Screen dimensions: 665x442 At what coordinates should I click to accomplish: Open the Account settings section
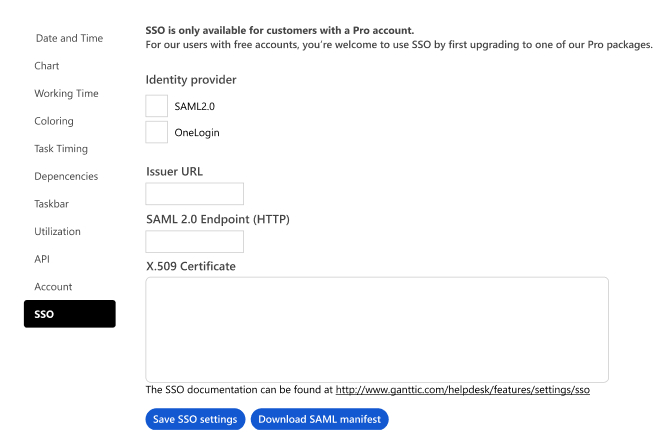point(53,286)
